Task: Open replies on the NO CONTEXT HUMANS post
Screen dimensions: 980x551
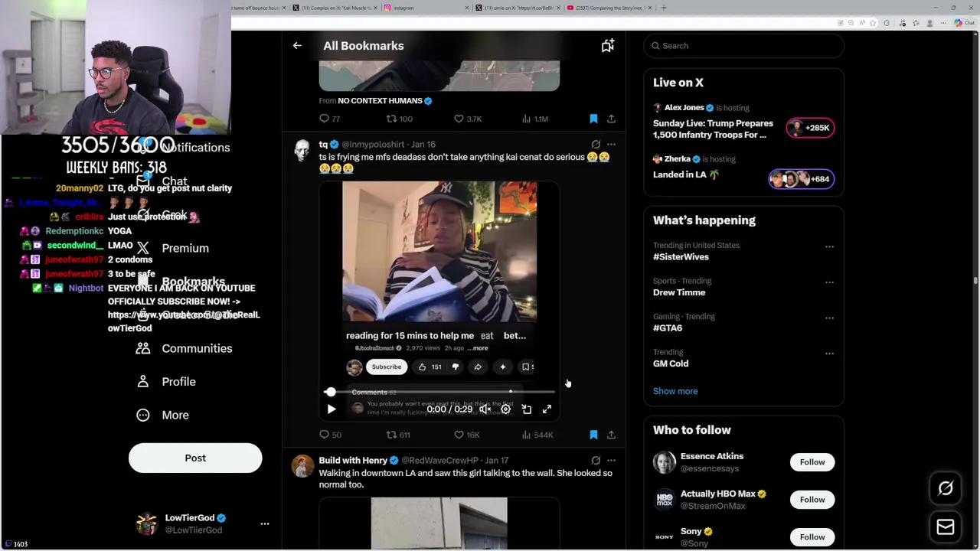Action: pyautogui.click(x=330, y=119)
